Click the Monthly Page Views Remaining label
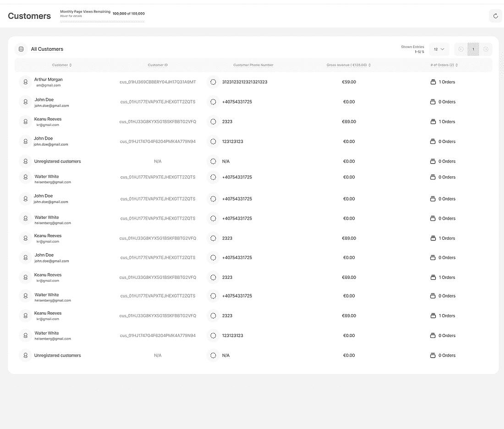504x429 pixels. click(85, 11)
